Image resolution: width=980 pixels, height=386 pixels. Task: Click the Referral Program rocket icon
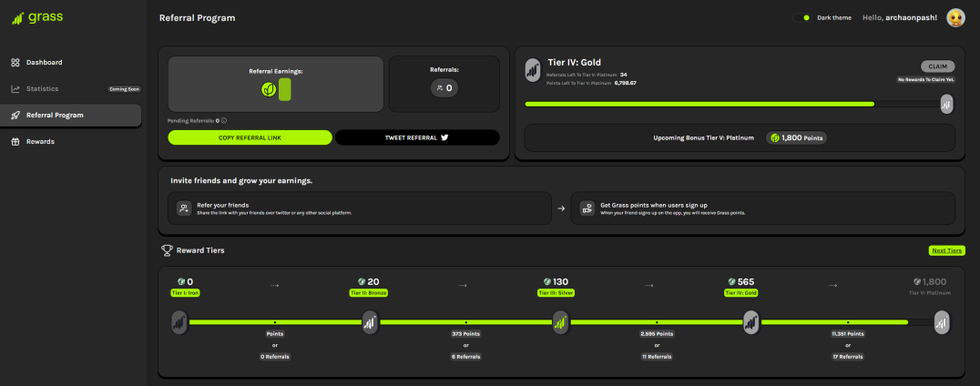coord(15,115)
